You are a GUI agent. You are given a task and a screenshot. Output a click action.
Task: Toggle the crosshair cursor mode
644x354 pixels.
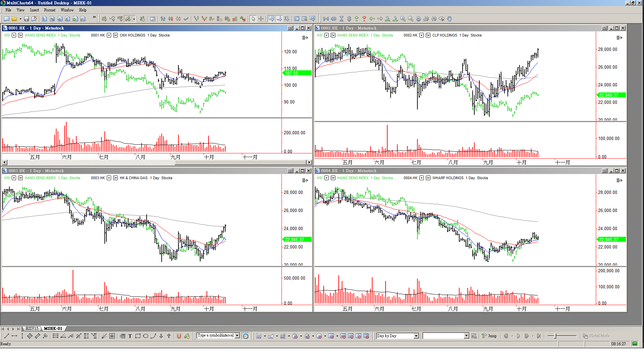(x=261, y=19)
